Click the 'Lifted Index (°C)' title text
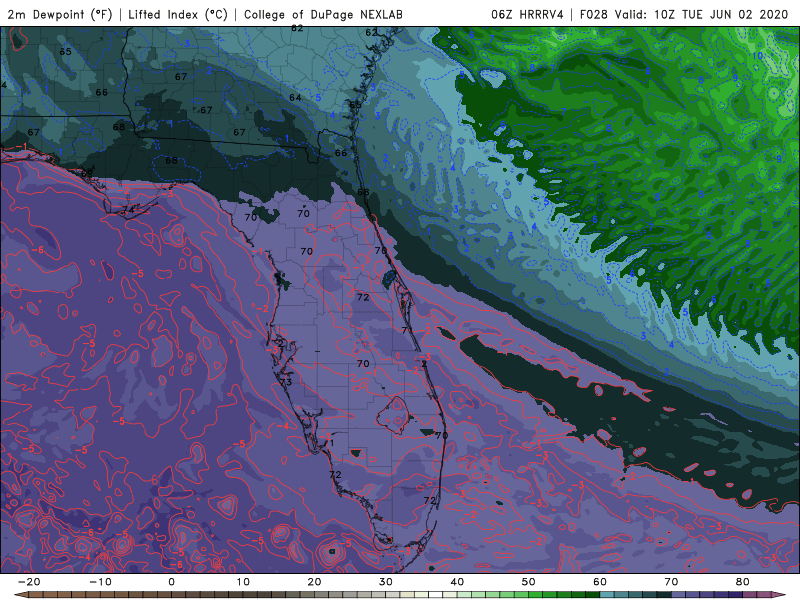The height and width of the screenshot is (600, 800). pos(177,14)
